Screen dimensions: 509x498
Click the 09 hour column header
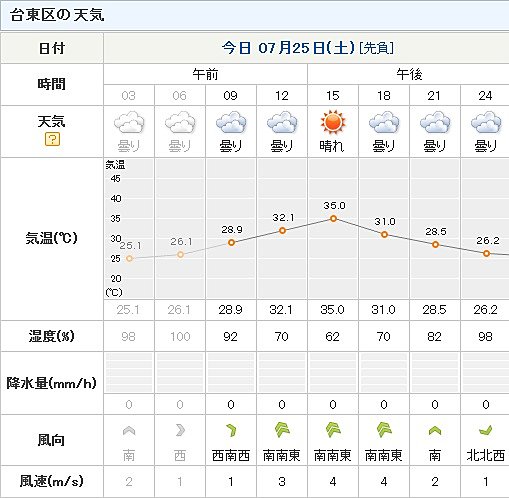click(x=230, y=96)
